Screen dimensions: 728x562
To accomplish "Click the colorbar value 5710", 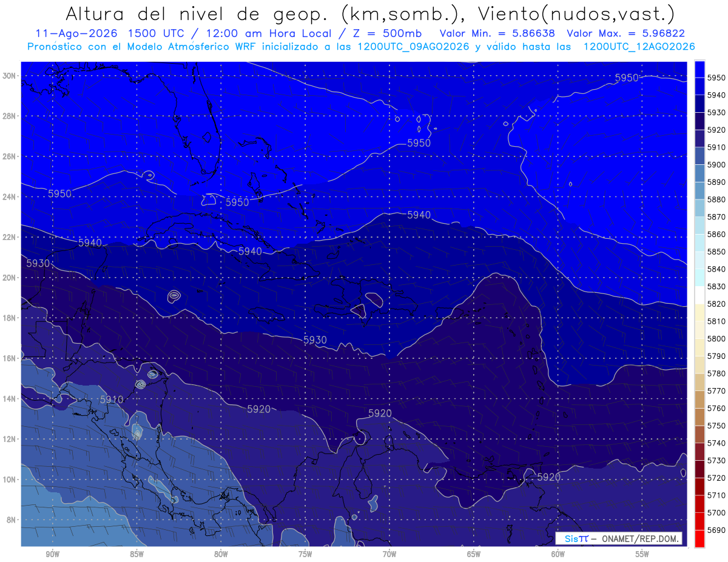I will coord(716,495).
